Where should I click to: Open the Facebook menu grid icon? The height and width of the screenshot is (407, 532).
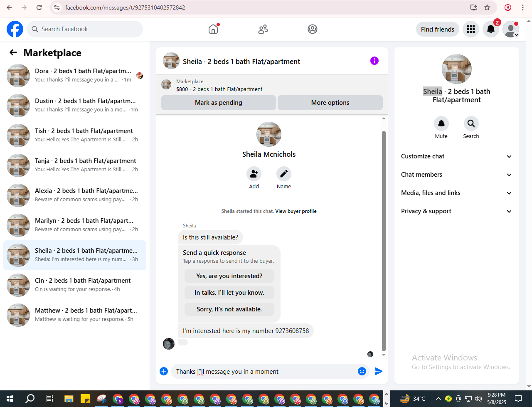471,29
